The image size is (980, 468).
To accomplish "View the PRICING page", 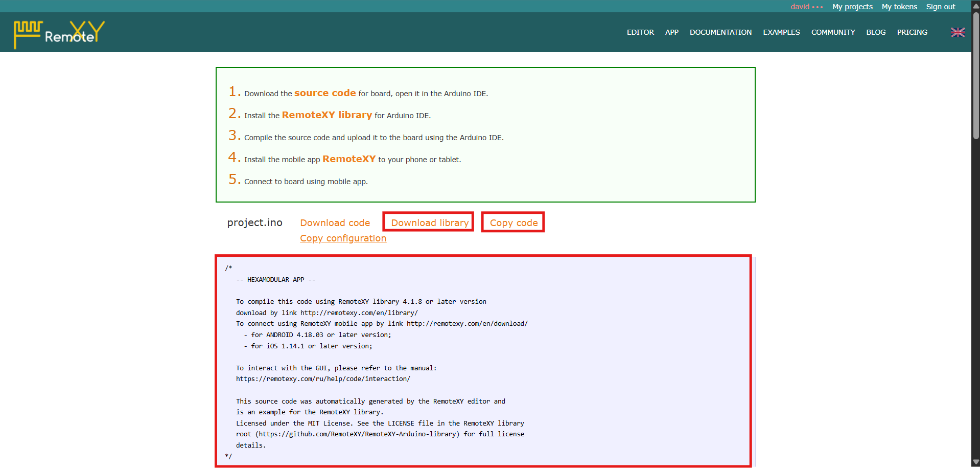I will (x=912, y=32).
